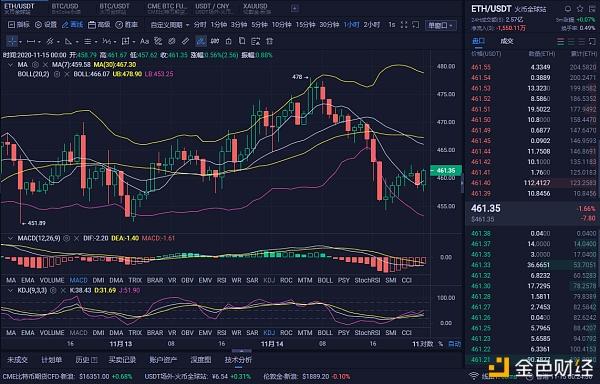Select StochRSI in KDJ panel indicator row
The width and height of the screenshot is (600, 384).
tap(367, 333)
